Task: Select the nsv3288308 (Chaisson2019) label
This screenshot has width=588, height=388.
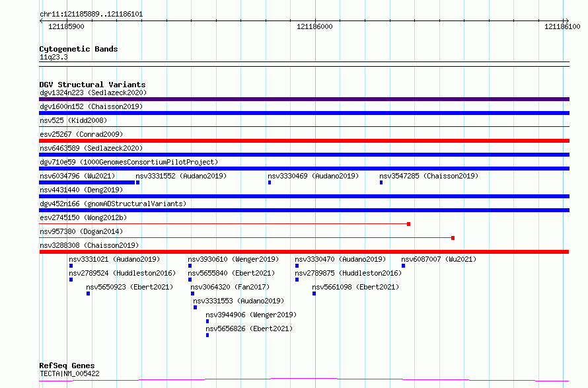Action: (x=89, y=245)
